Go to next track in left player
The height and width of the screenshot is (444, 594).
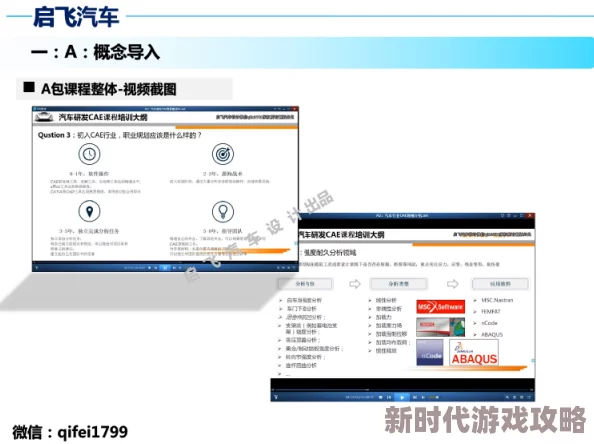(x=174, y=267)
